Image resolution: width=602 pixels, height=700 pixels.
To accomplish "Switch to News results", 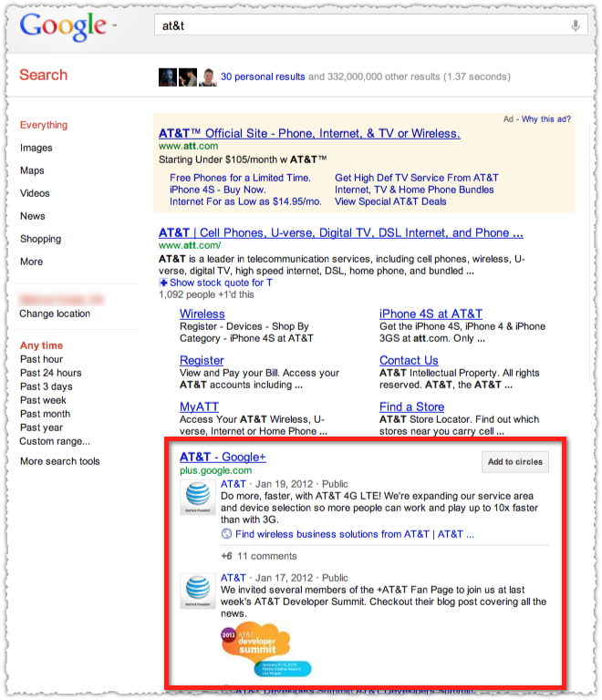I will point(33,216).
